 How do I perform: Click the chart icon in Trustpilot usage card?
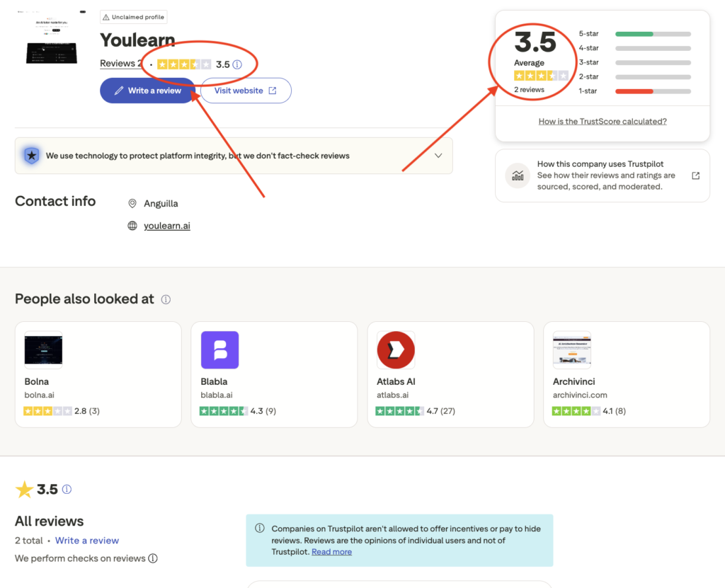point(518,175)
